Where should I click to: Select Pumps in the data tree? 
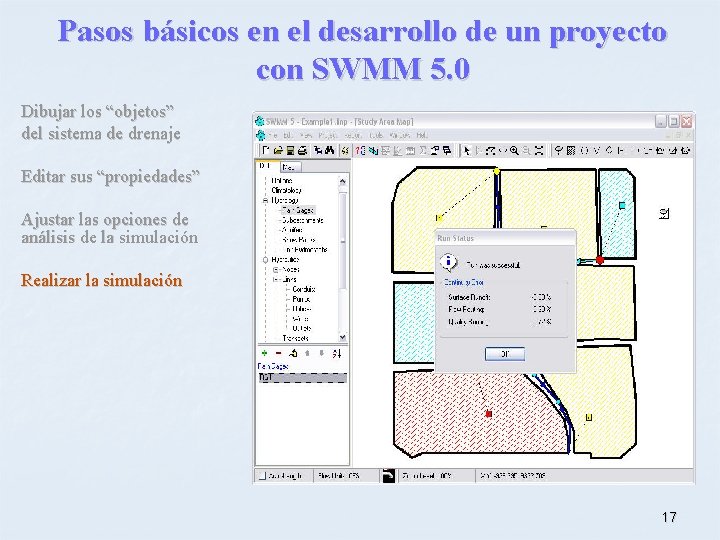pos(301,299)
